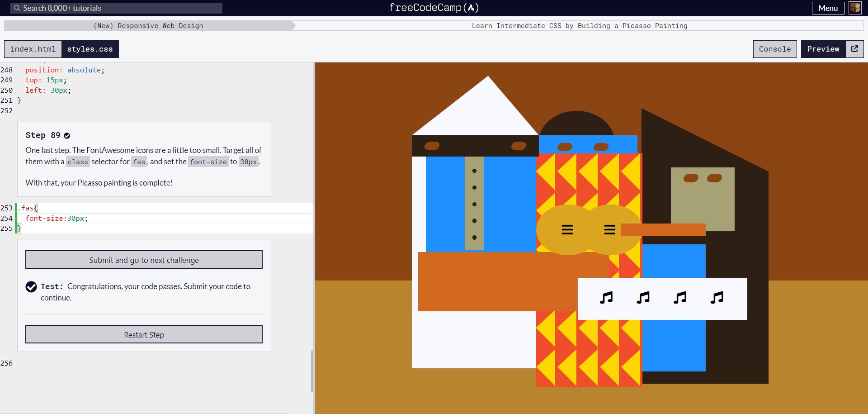The width and height of the screenshot is (868, 414).
Task: Click the last music note icon
Action: (717, 297)
